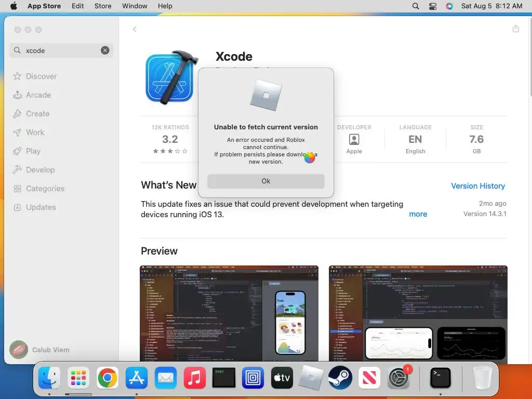532x399 pixels.
Task: Click Roblox icon in the Dock
Action: [x=311, y=378]
